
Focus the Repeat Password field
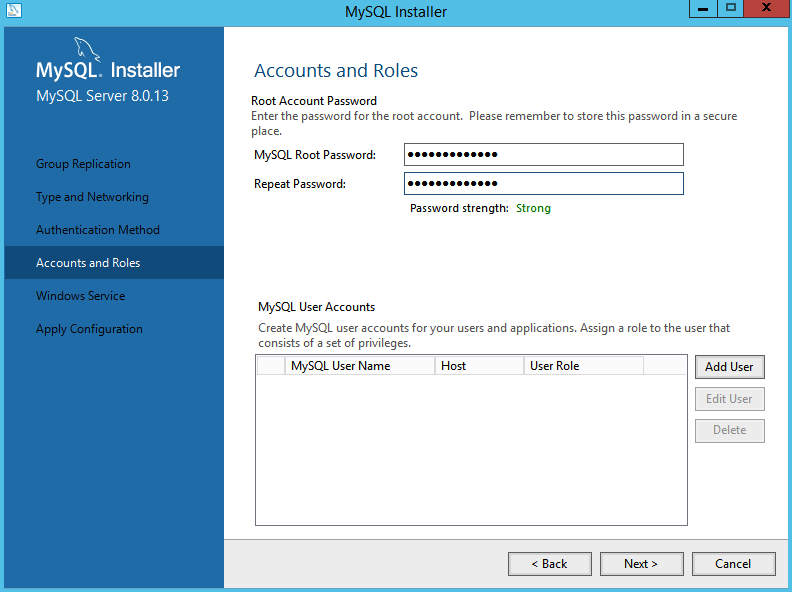tap(543, 184)
